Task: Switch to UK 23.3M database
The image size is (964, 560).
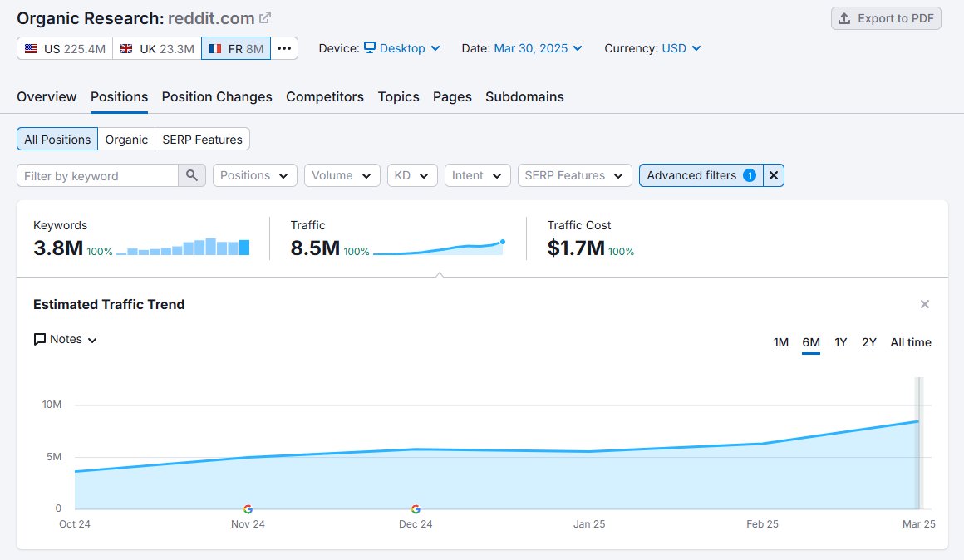Action: [157, 48]
